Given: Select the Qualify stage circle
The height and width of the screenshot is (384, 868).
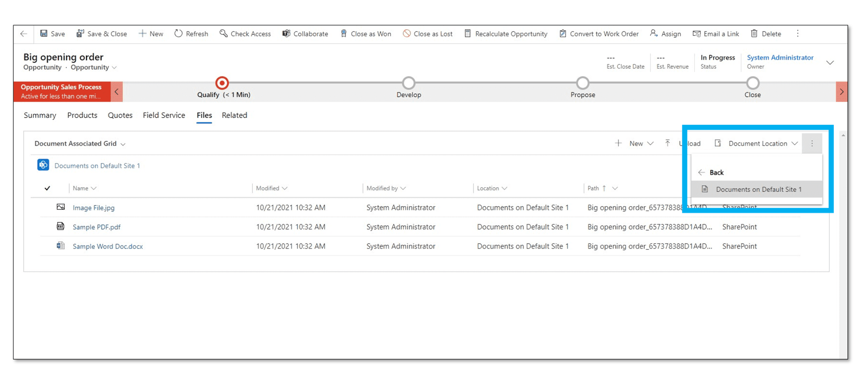Looking at the screenshot, I should [222, 83].
